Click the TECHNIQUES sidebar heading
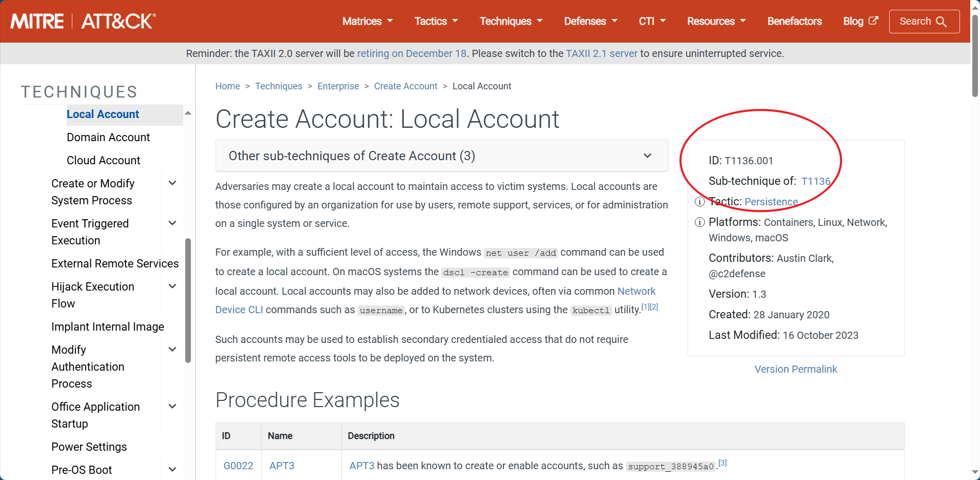The image size is (980, 480). coord(79,92)
